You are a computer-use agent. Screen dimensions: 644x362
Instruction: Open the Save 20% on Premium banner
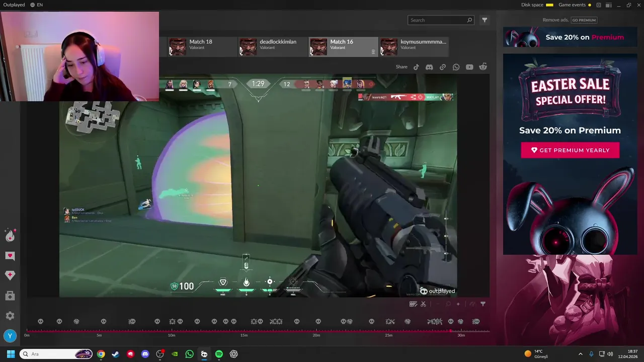pos(570,37)
